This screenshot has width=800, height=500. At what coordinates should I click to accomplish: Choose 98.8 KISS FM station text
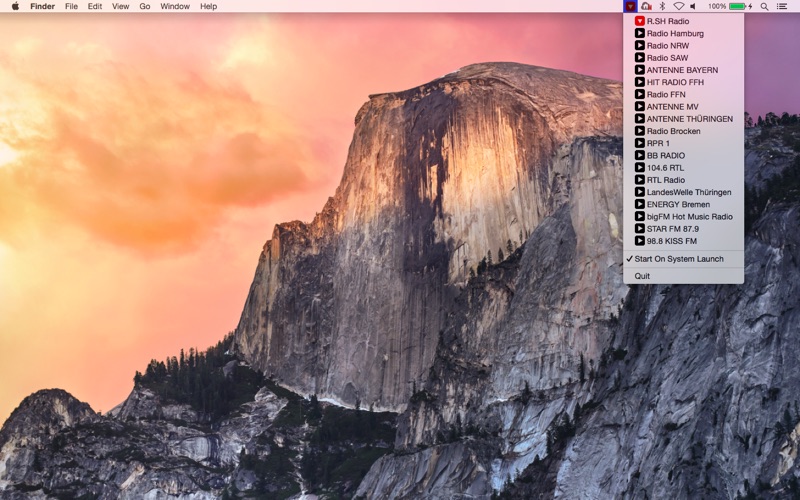671,241
